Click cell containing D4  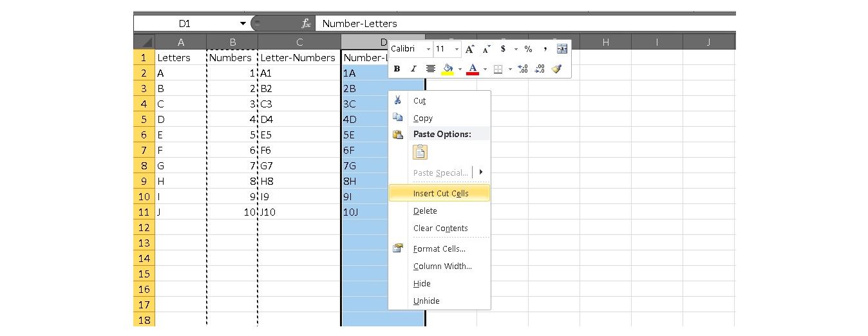tap(300, 119)
